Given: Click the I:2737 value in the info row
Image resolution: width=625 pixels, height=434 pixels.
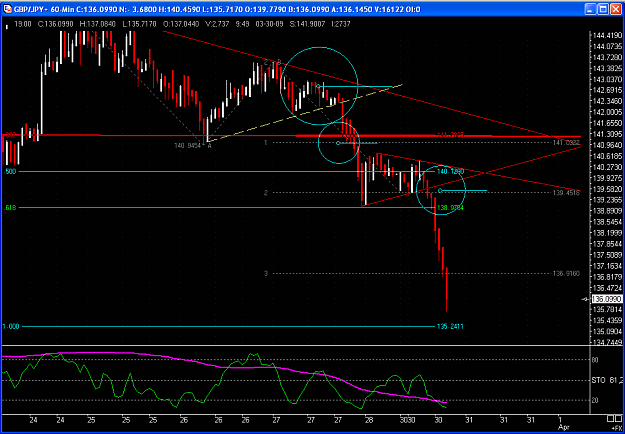Looking at the screenshot, I should (x=341, y=24).
